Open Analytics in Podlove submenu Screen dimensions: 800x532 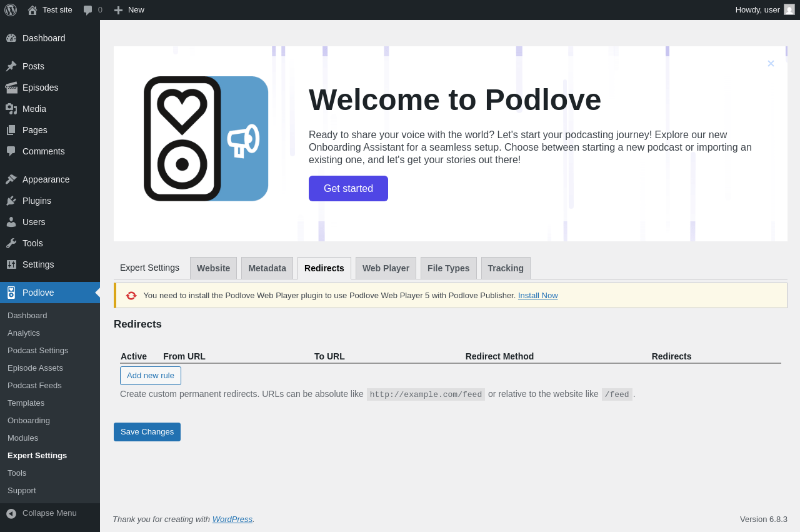(50, 333)
